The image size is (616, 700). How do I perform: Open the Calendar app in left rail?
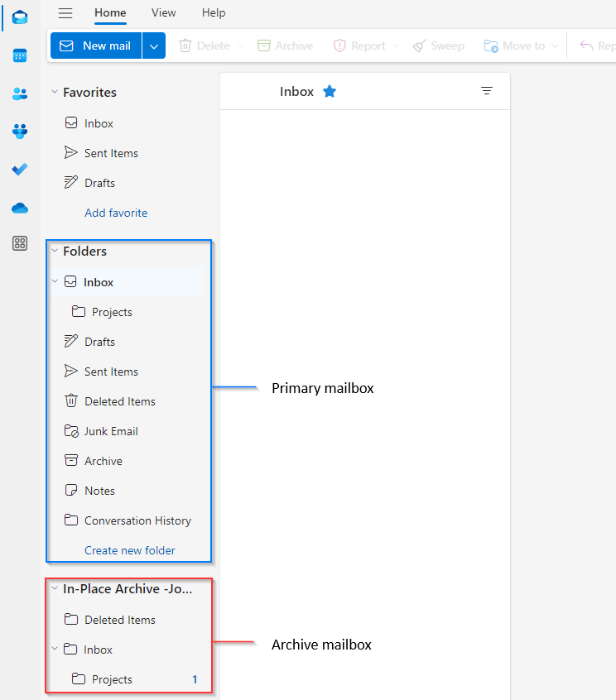(20, 56)
